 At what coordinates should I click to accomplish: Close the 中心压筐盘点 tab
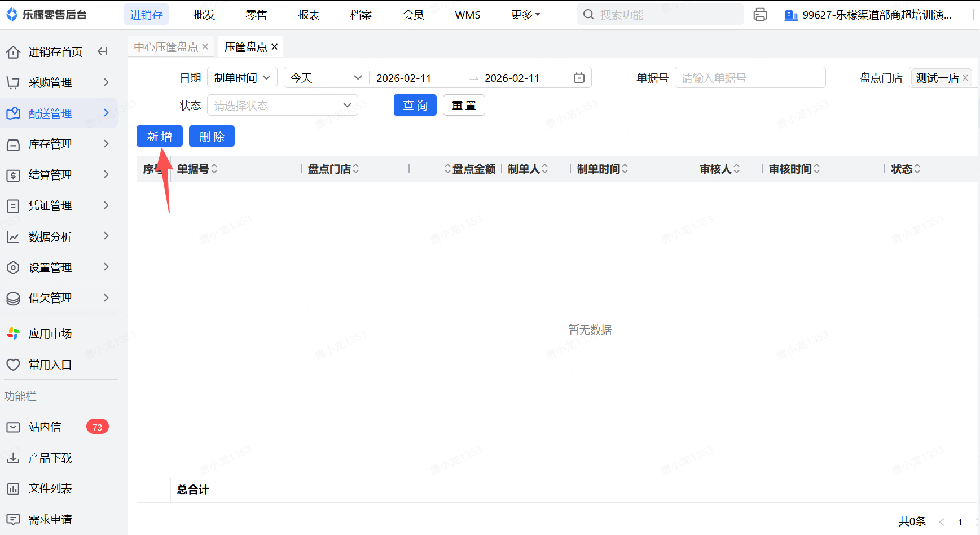click(x=205, y=47)
